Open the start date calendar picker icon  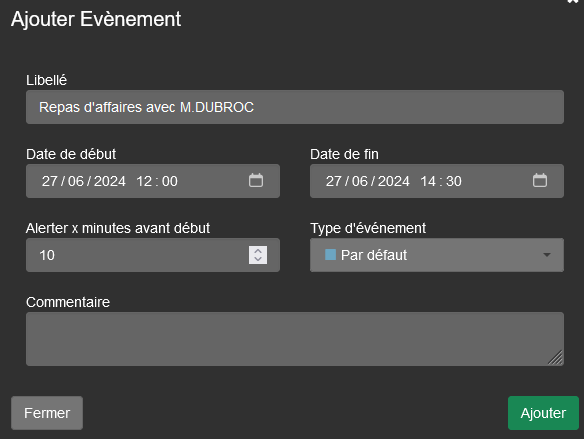tap(256, 181)
